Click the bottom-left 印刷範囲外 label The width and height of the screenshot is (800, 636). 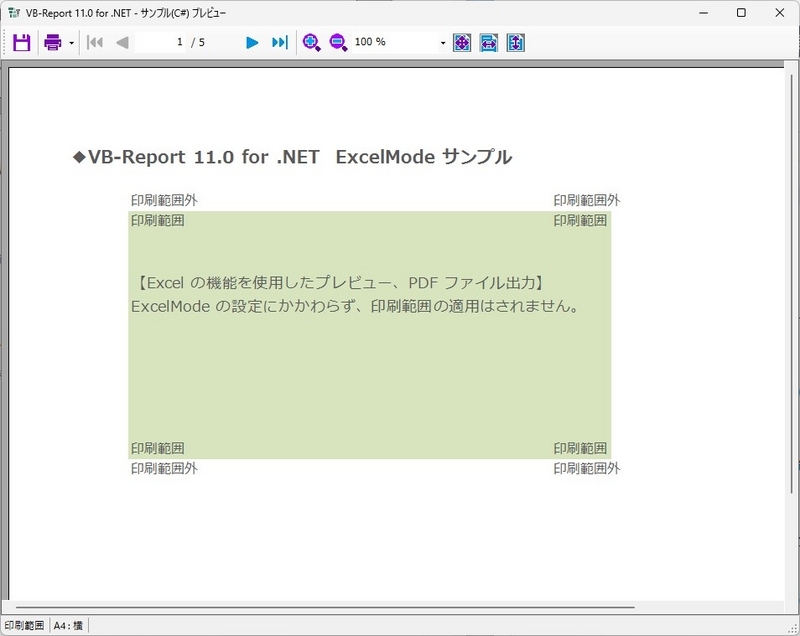click(164, 468)
